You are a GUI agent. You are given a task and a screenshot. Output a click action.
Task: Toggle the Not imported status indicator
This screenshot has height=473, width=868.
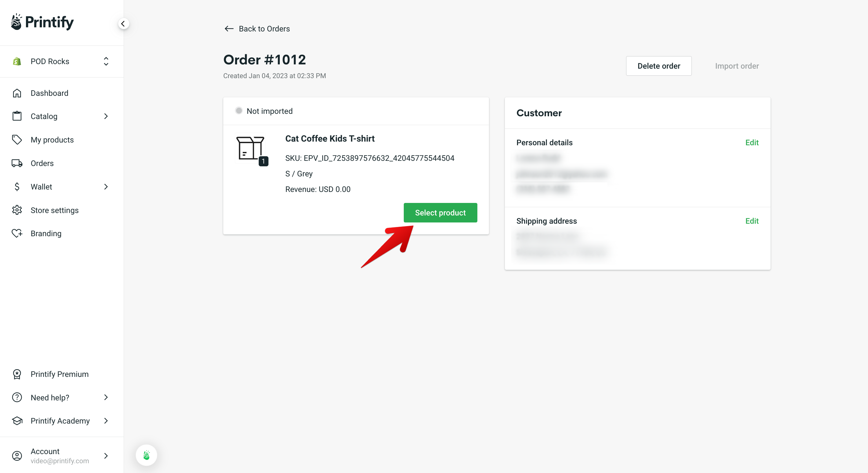click(x=239, y=111)
